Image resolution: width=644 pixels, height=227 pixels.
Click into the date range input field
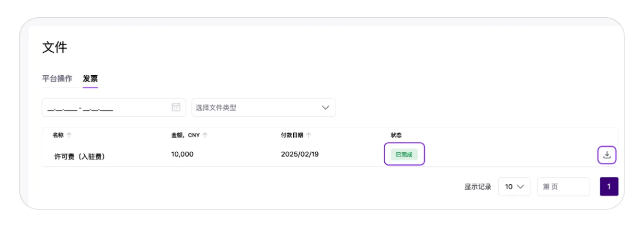click(105, 108)
